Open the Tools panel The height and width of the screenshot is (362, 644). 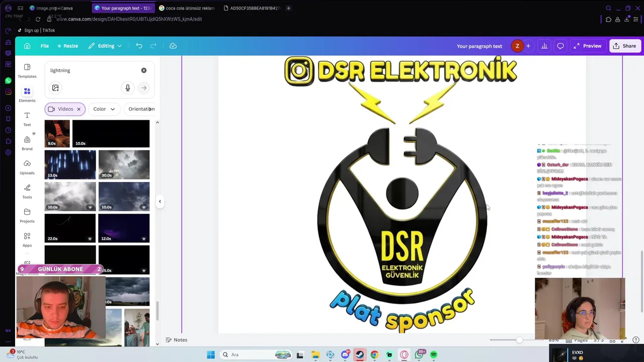click(x=27, y=191)
